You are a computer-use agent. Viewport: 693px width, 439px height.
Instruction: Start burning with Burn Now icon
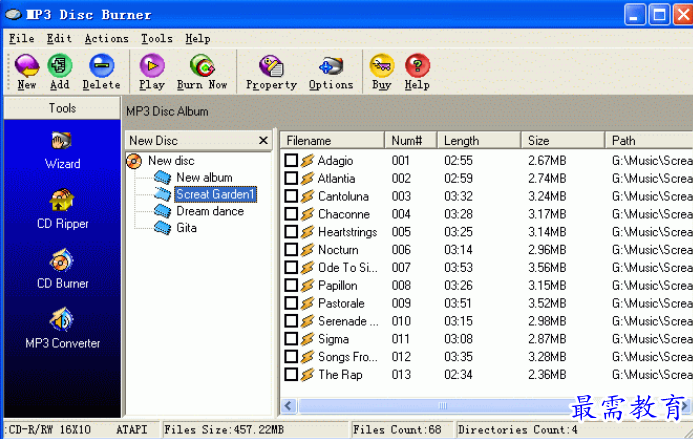[x=202, y=65]
